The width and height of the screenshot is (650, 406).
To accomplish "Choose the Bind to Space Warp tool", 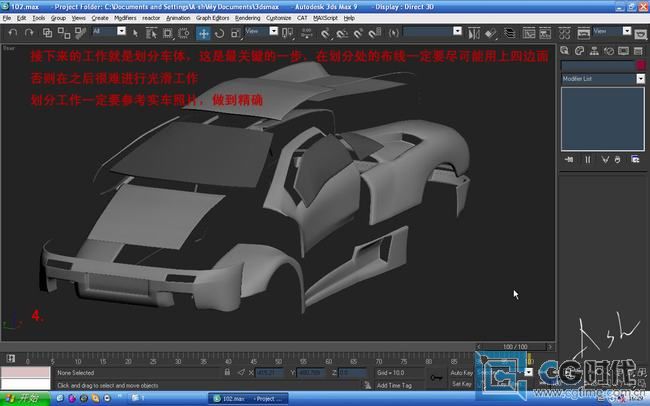I will click(80, 33).
